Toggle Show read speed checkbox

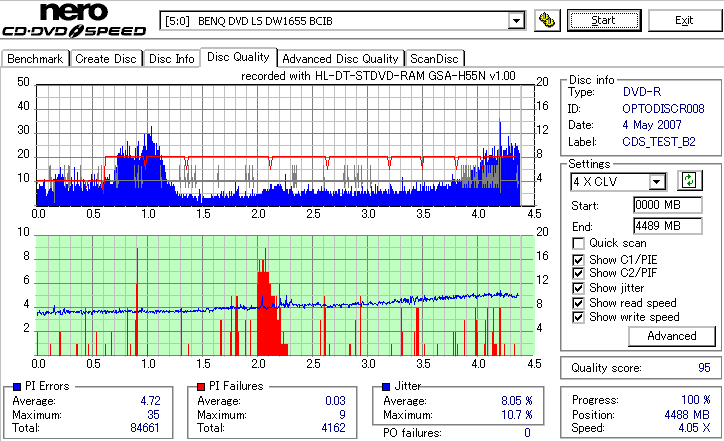tap(578, 303)
